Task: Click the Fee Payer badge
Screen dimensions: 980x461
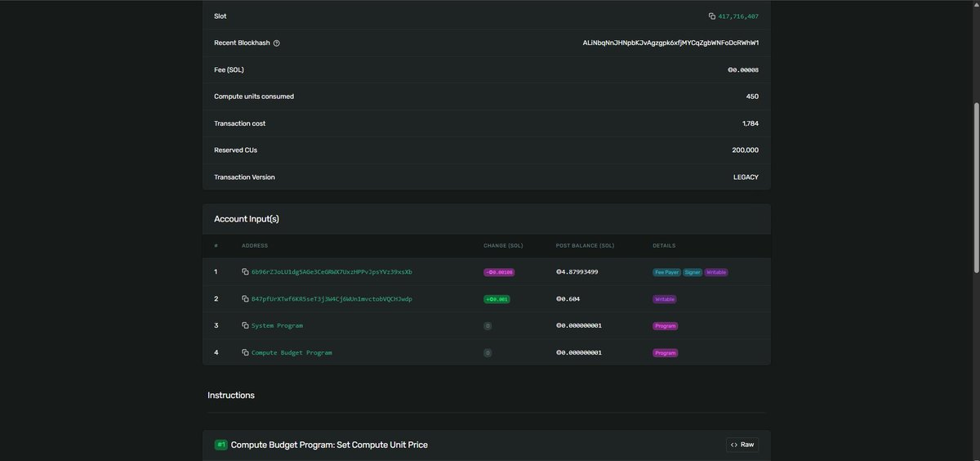Action: pyautogui.click(x=666, y=272)
